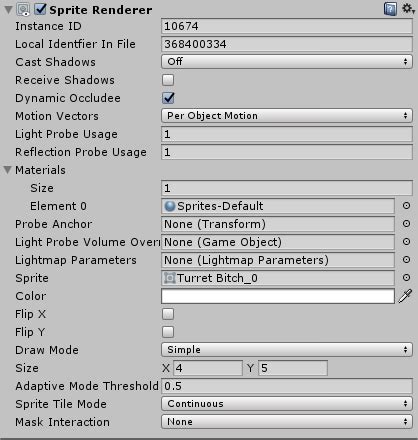
Task: Click the white Color swatch field
Action: (x=278, y=296)
